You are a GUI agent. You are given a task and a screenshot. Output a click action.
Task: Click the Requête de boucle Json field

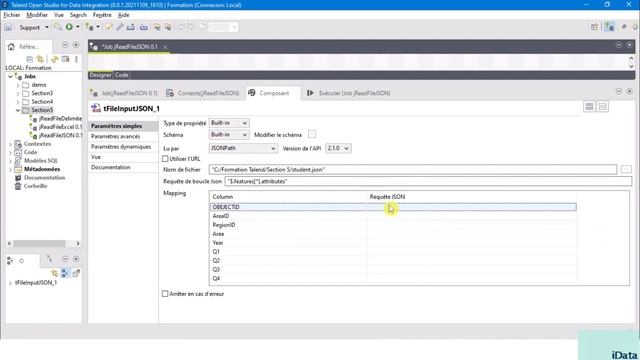point(428,181)
